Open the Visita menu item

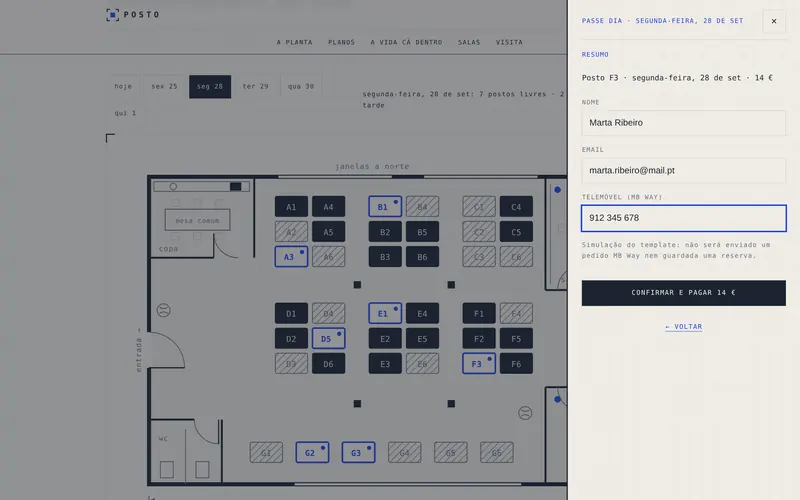[509, 42]
